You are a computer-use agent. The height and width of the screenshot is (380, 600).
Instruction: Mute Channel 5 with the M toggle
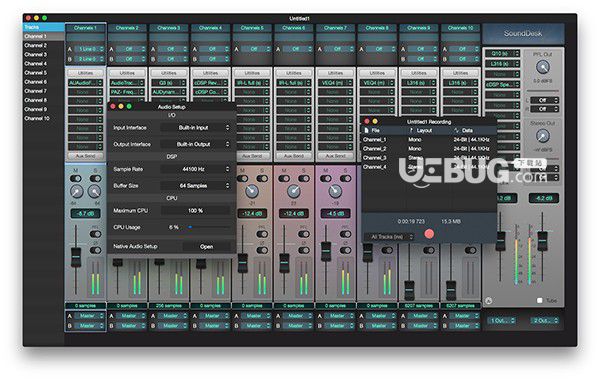[x=243, y=178]
